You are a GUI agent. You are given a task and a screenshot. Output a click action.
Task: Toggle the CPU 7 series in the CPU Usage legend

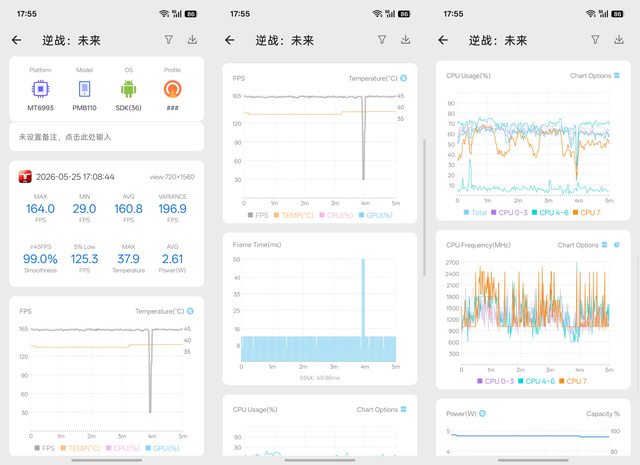[587, 213]
